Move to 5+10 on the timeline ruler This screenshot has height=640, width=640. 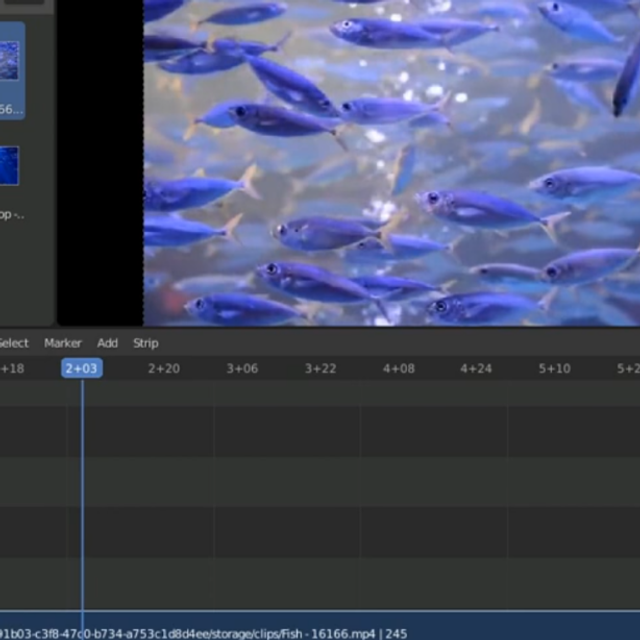pos(554,369)
